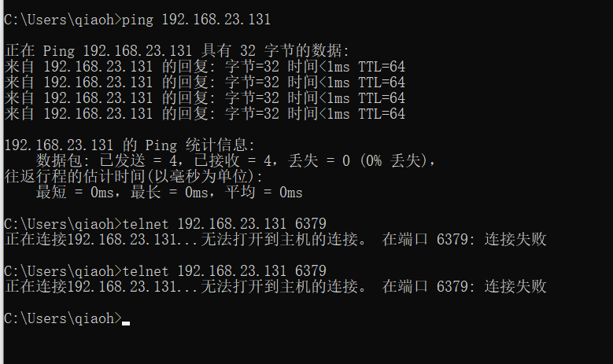Click the third ping reply line
Image resolution: width=613 pixels, height=364 pixels.
(205, 98)
